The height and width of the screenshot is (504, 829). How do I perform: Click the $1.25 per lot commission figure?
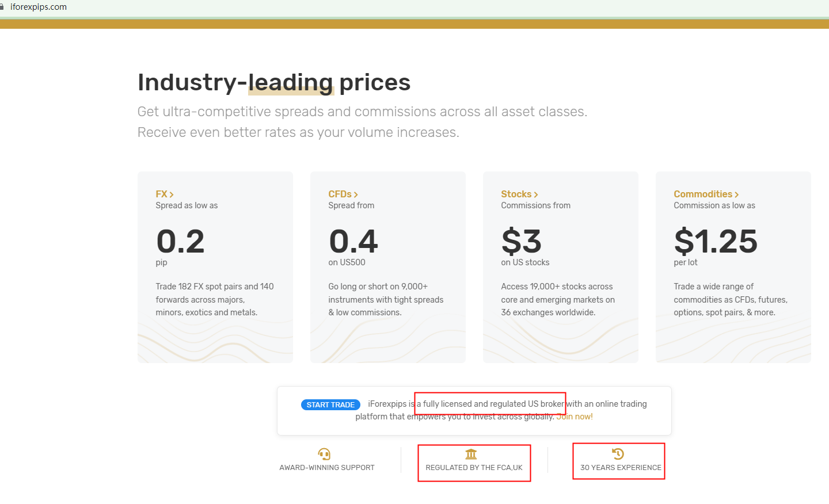click(716, 242)
